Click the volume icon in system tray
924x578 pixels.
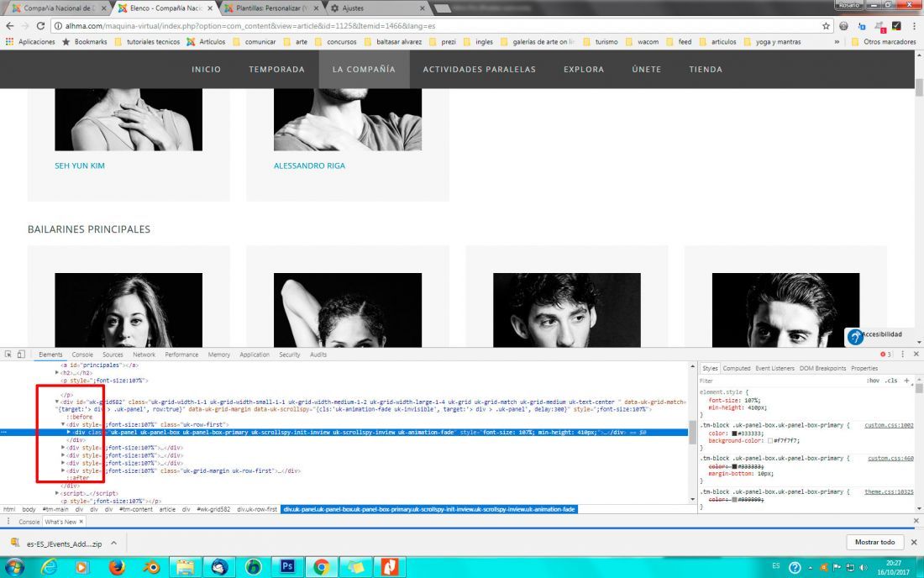[x=863, y=567]
